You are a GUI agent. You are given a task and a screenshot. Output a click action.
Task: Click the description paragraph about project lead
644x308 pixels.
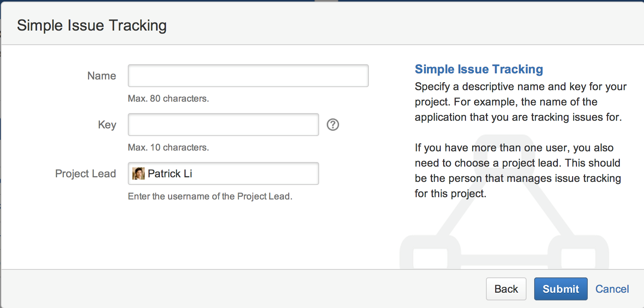pyautogui.click(x=518, y=170)
